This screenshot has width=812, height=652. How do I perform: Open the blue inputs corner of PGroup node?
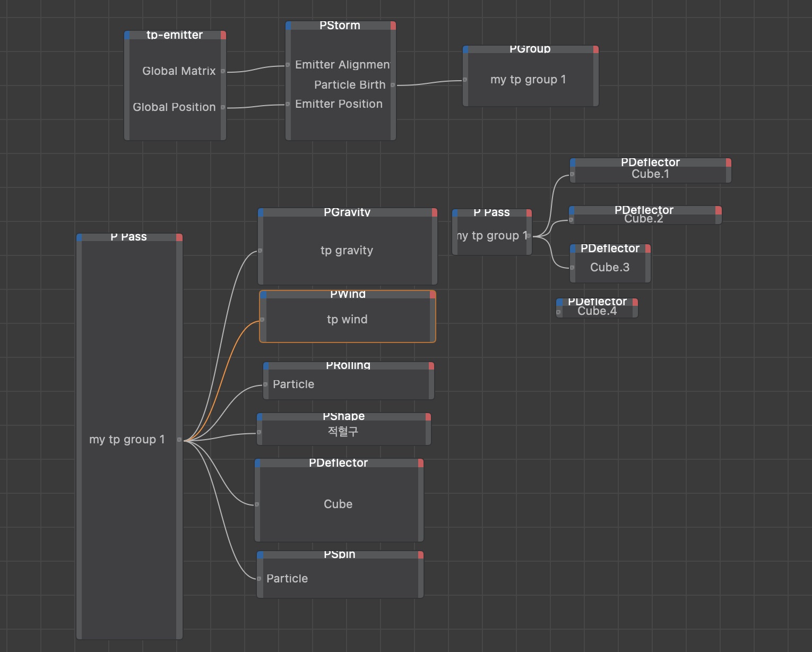[x=466, y=49]
